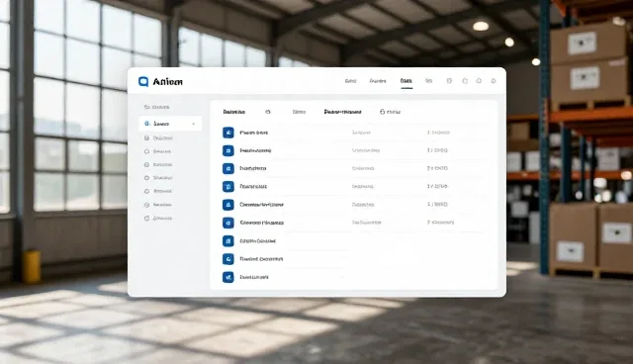Click the rightmost bell icon in top bar
Screen dimensions: 633x364
pos(494,81)
